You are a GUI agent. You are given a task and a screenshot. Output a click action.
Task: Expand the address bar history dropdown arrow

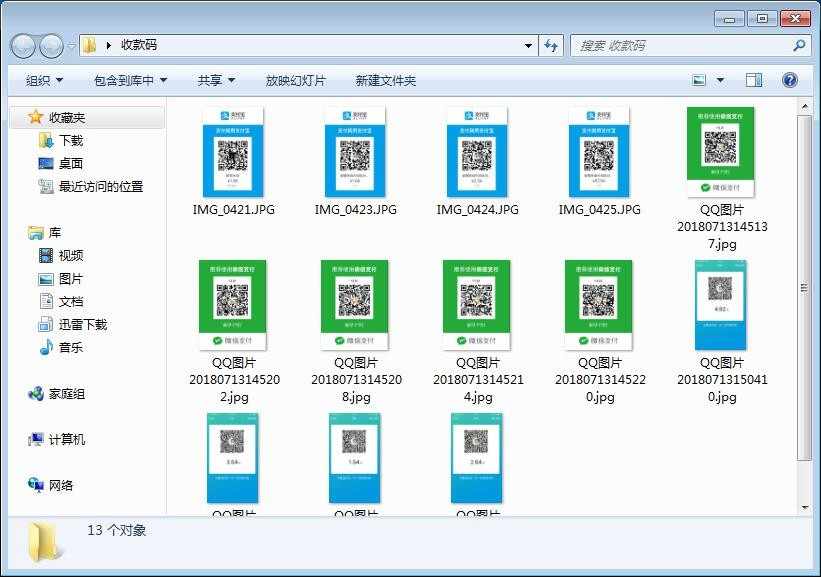click(528, 46)
